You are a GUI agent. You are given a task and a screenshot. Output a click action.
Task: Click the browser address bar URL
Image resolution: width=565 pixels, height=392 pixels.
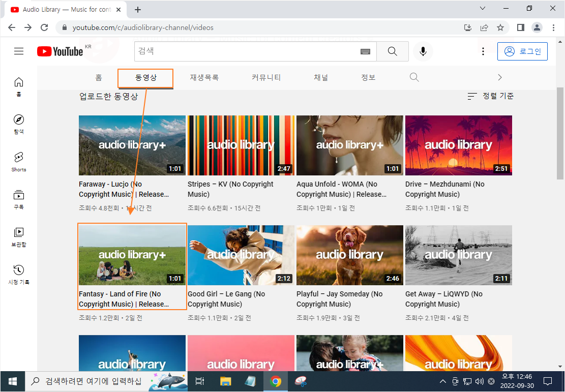[143, 27]
